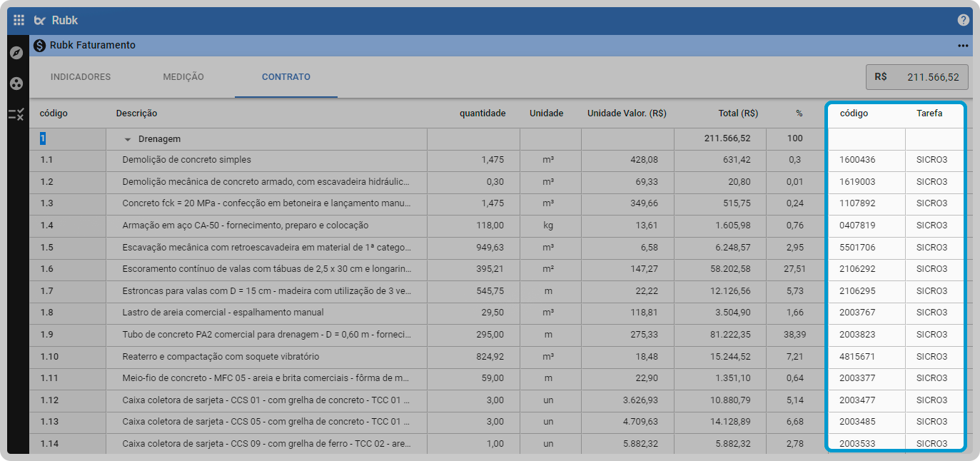Open the three-dot more options menu
Screen dimensions: 980x461
(x=964, y=46)
